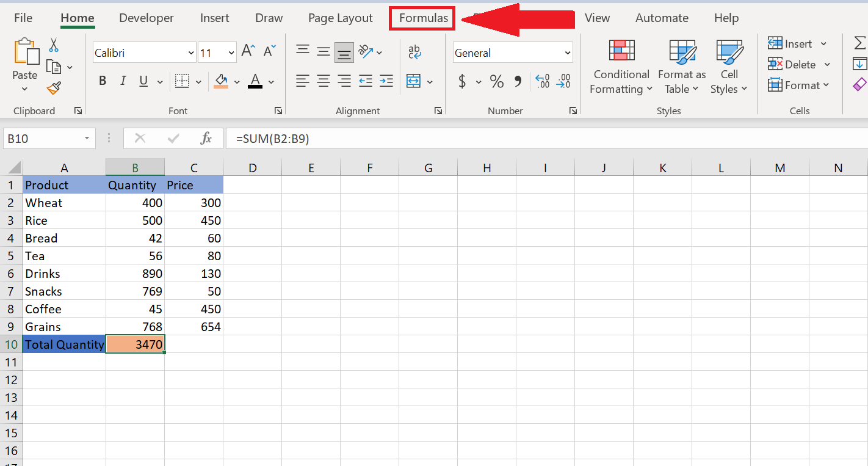Click the Copy icon in Clipboard group
The width and height of the screenshot is (868, 466).
click(x=54, y=66)
